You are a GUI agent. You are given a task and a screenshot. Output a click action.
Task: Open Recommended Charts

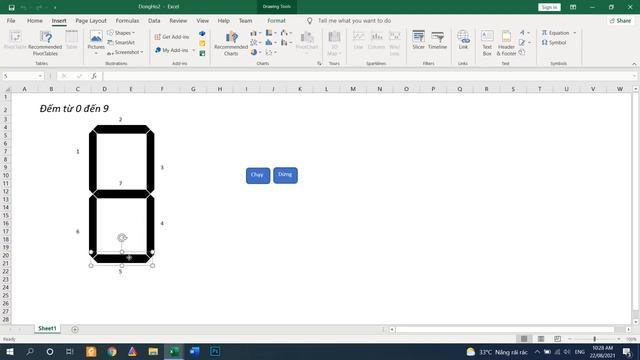tap(231, 43)
